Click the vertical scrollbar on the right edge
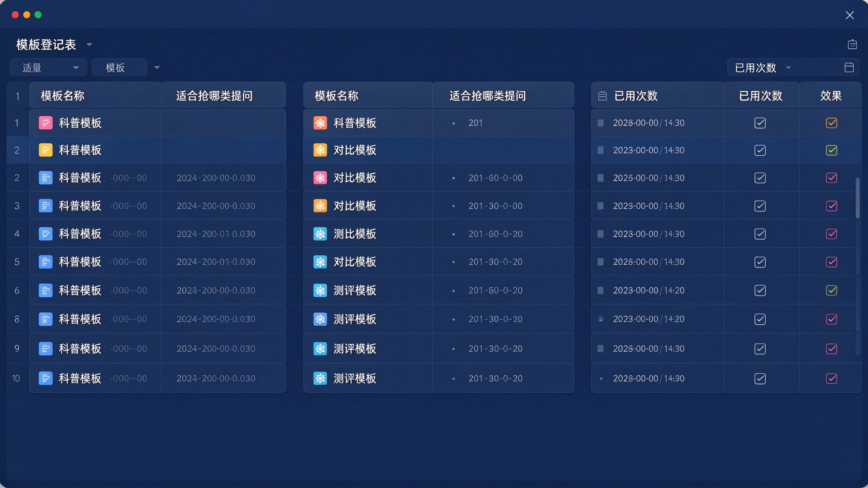Screen dimensions: 868x488 point(858,198)
